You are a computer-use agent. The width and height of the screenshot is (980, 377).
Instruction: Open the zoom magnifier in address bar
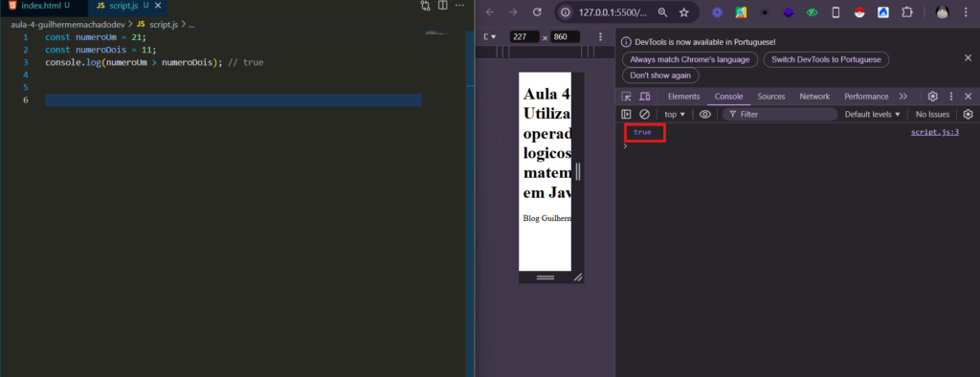[x=662, y=11]
